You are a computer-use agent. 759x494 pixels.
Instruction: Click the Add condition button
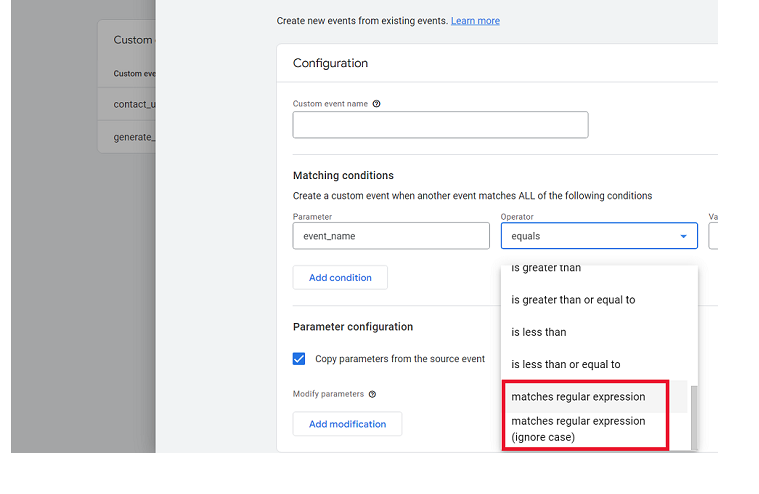[340, 278]
